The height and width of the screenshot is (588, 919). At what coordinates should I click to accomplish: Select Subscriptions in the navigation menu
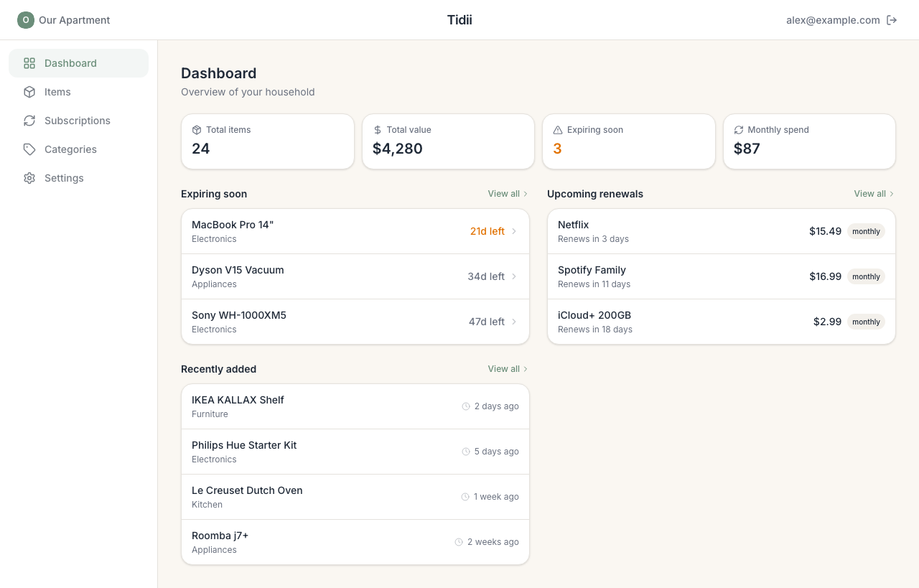(77, 121)
